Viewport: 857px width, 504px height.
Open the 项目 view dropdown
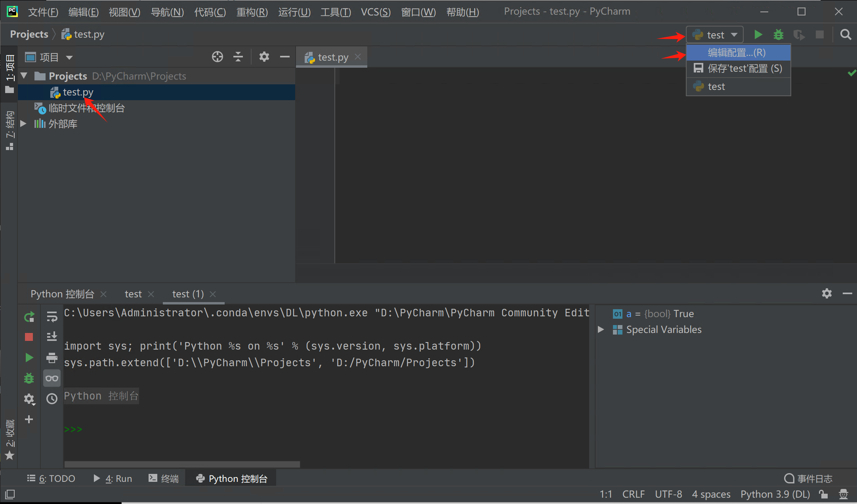pos(69,57)
